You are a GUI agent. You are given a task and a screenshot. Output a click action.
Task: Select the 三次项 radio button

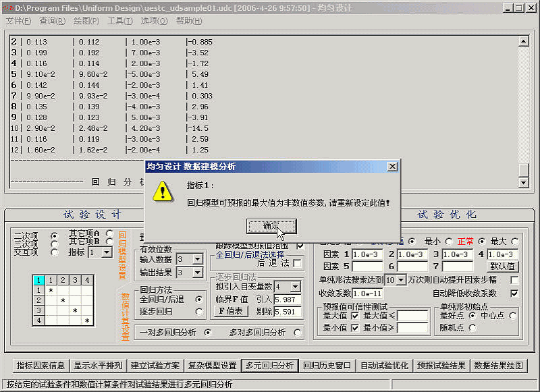pyautogui.click(x=53, y=242)
